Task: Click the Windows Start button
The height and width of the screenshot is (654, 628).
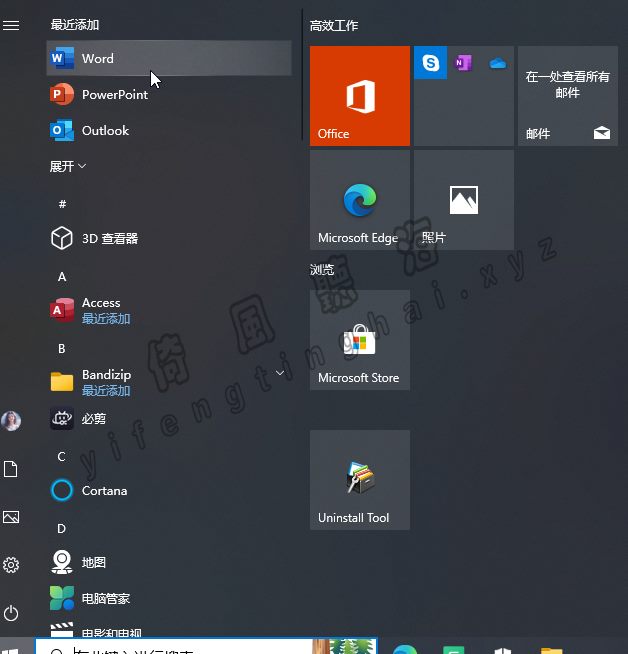Action: 11,650
